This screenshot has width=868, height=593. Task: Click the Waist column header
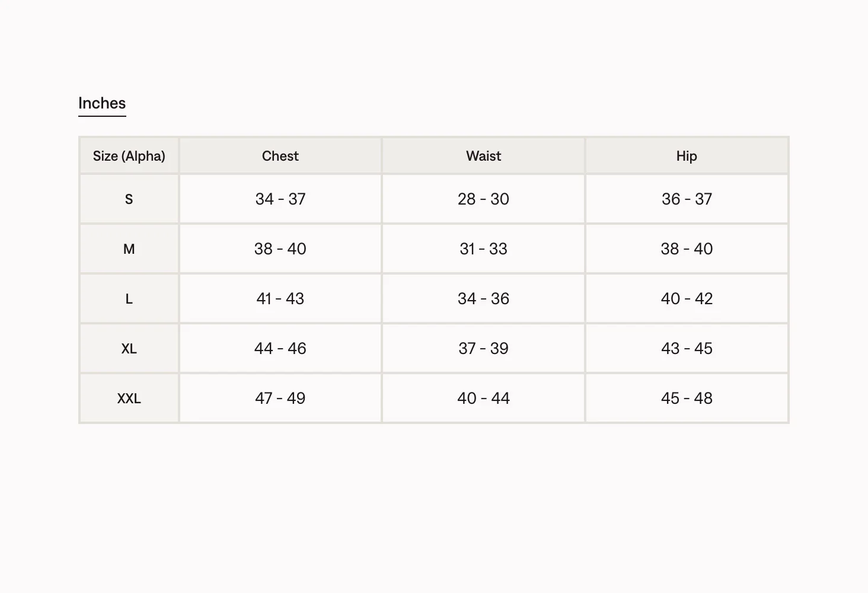tap(484, 156)
